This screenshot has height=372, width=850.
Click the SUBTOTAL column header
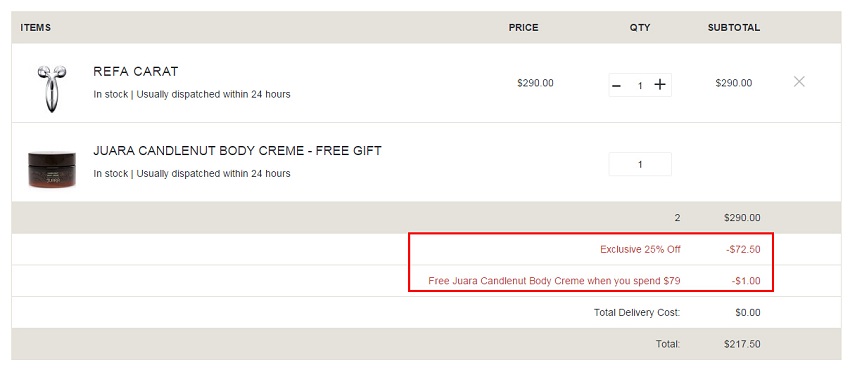(734, 28)
